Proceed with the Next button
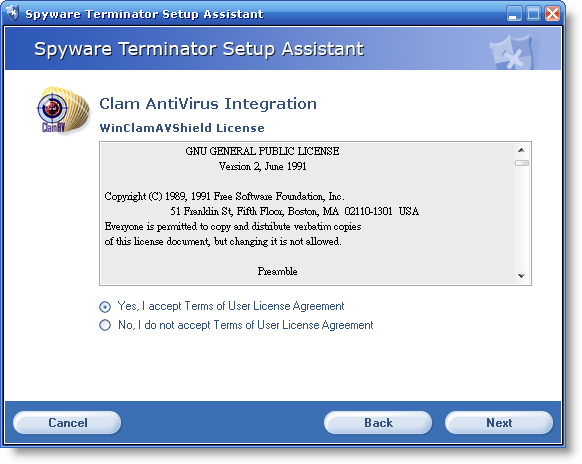Viewport: 582px width, 464px height. (499, 422)
